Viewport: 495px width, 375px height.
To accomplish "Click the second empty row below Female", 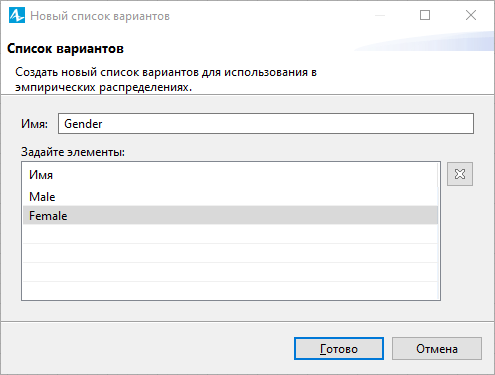I will pos(230,253).
